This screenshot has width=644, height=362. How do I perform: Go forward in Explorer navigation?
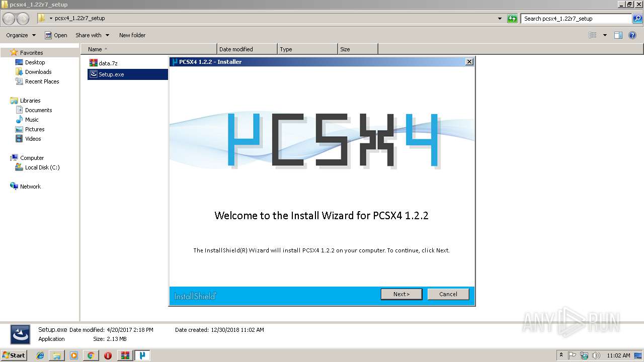[x=23, y=19]
